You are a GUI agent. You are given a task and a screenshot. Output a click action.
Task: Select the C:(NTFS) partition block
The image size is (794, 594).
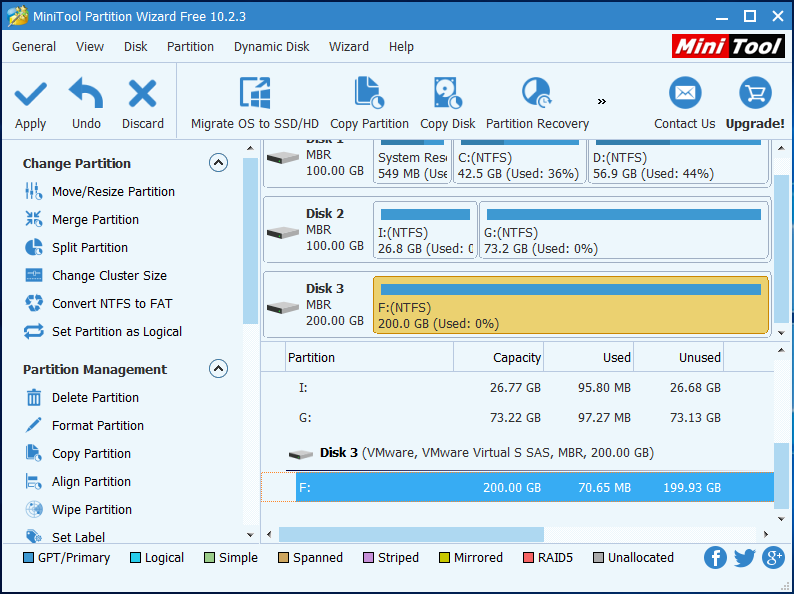tap(520, 162)
